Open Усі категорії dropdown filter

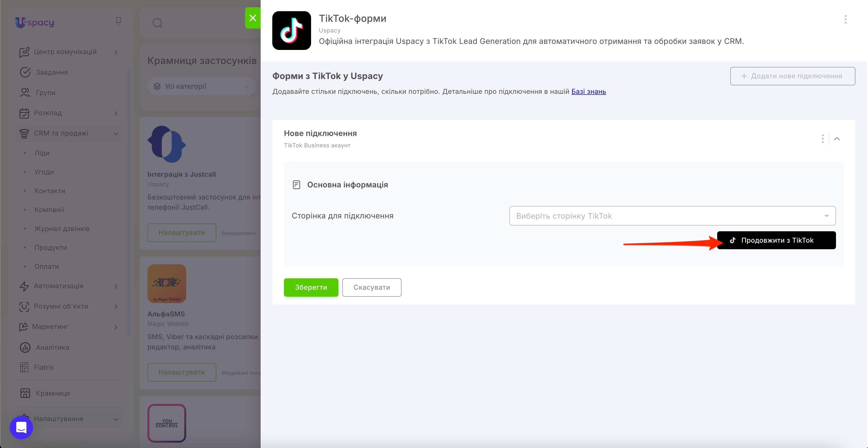tap(201, 87)
